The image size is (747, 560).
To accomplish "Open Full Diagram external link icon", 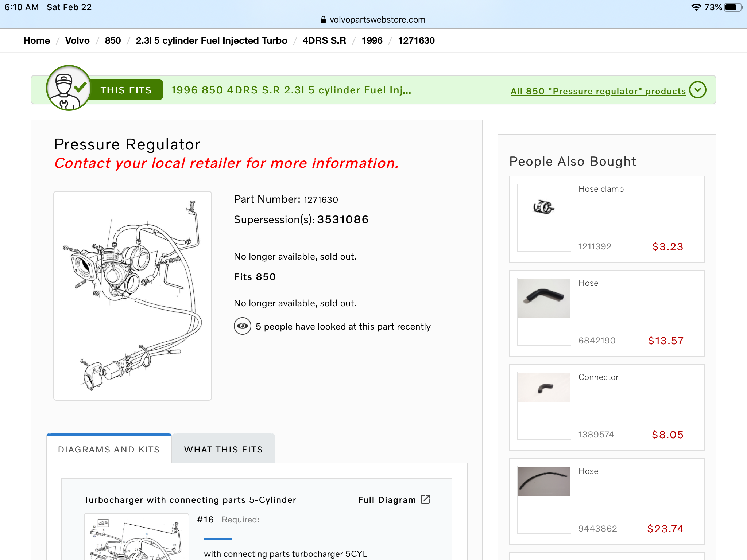I will [425, 499].
